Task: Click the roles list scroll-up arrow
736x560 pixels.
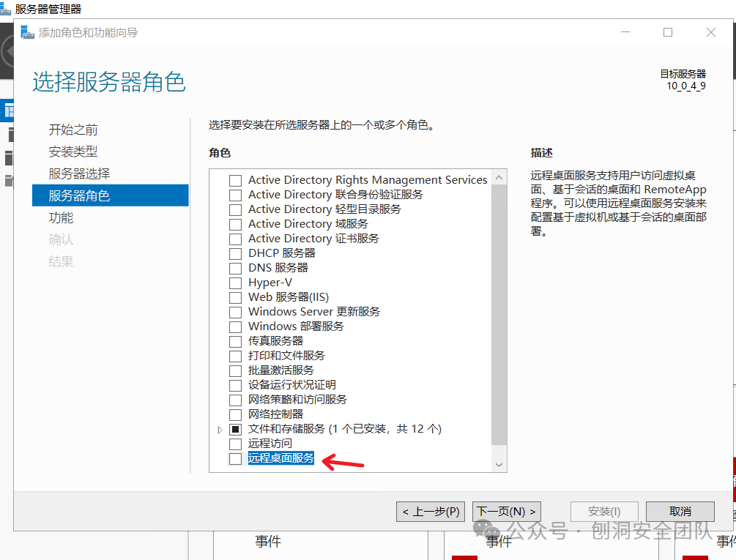Action: tap(499, 178)
